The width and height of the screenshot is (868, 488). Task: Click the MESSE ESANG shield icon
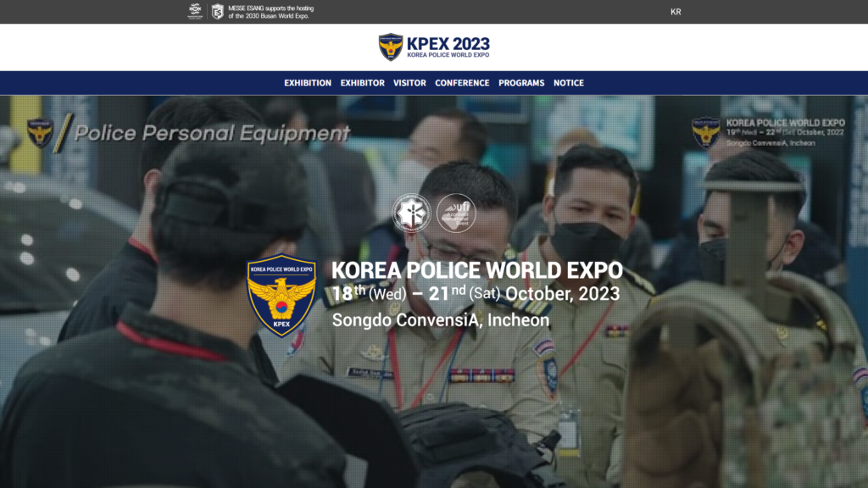pos(218,12)
